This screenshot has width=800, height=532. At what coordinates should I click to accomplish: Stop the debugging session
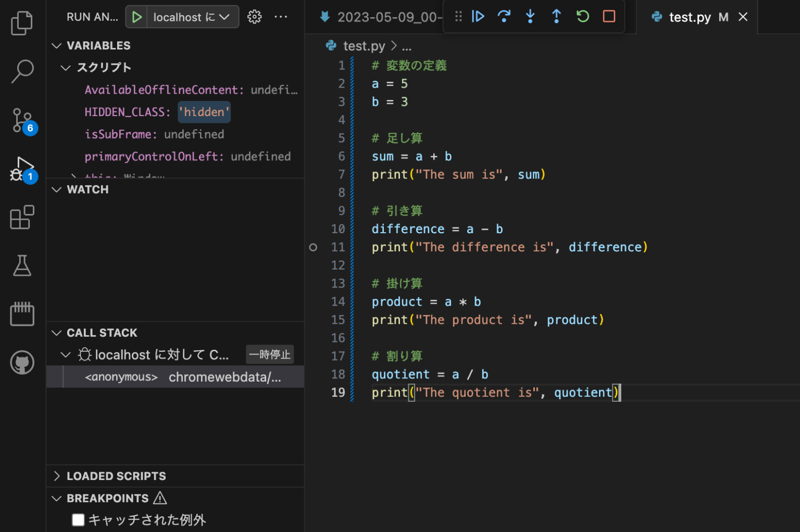pyautogui.click(x=609, y=17)
